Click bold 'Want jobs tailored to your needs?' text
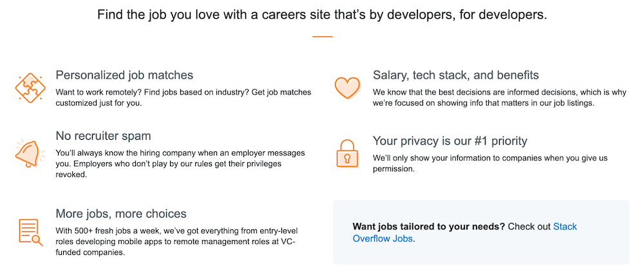The image size is (644, 273). click(429, 227)
